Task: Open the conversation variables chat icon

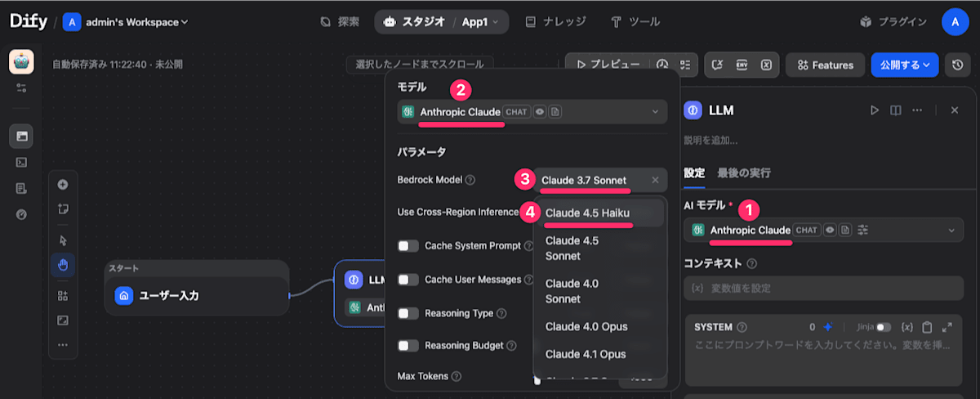Action: pyautogui.click(x=719, y=65)
